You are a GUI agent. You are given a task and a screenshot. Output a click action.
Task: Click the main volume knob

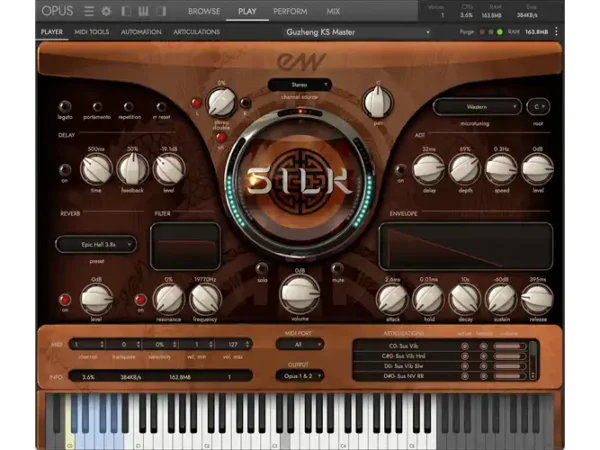(300, 294)
